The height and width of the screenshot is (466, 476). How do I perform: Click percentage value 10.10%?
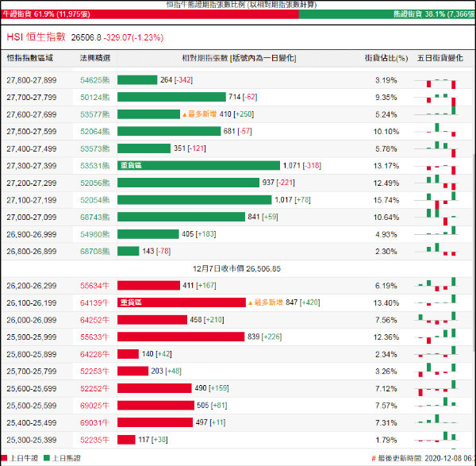pos(386,132)
